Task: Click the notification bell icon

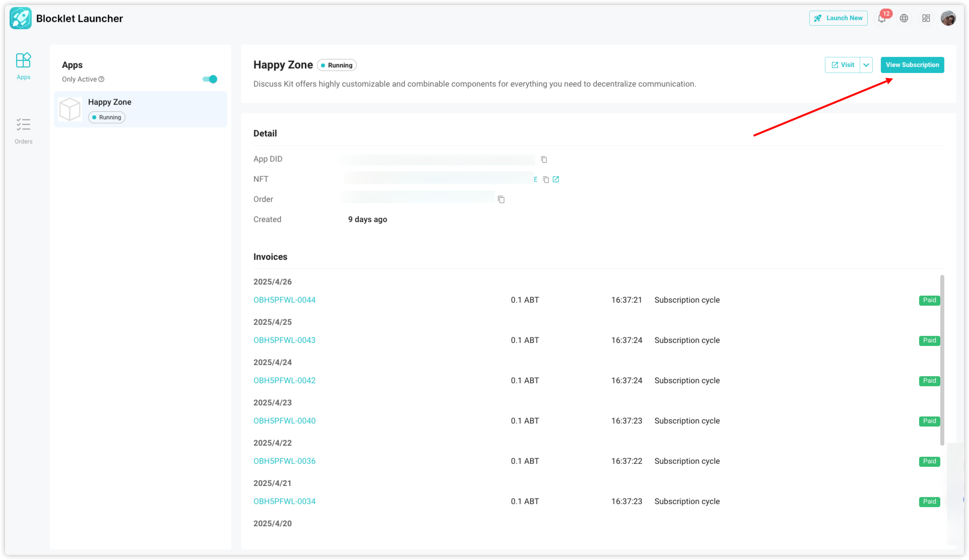Action: tap(881, 19)
